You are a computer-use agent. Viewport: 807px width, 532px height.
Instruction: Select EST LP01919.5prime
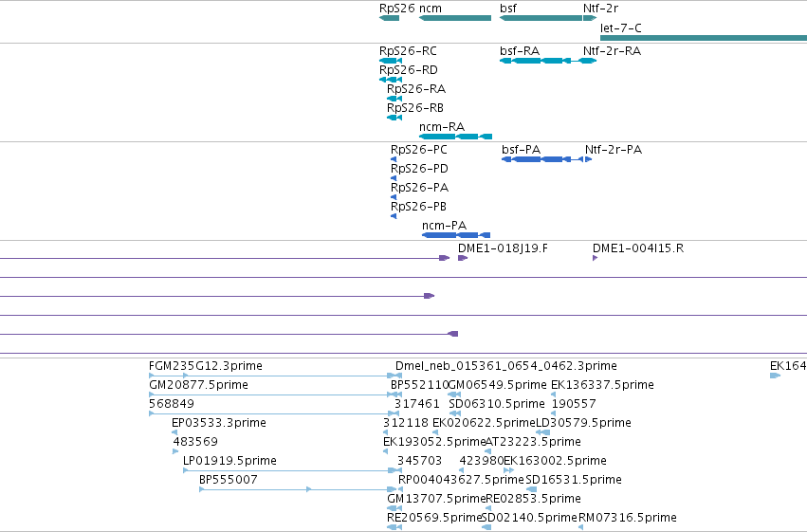[229, 461]
